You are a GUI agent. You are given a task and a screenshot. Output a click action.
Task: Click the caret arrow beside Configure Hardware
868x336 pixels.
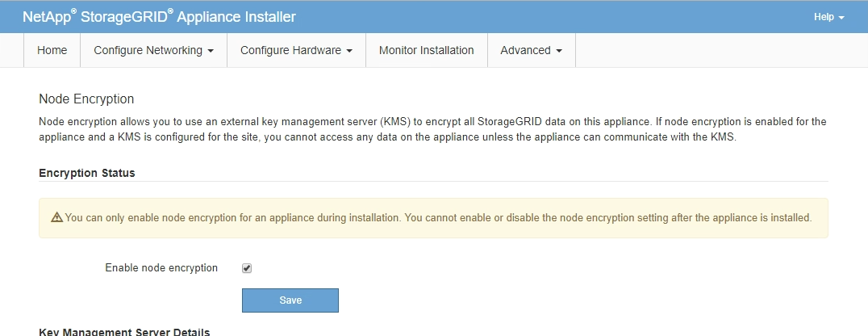350,51
